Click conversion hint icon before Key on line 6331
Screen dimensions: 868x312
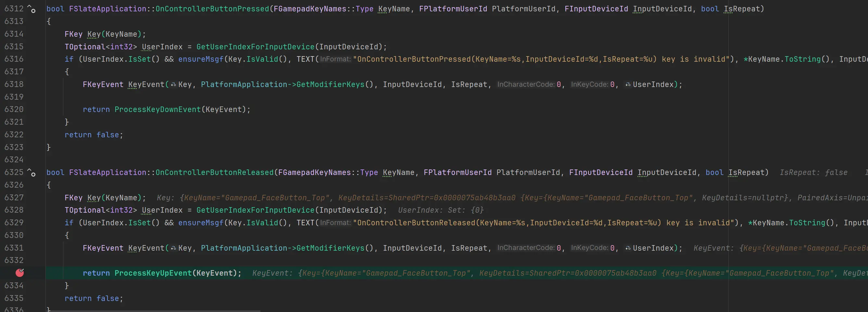click(173, 248)
